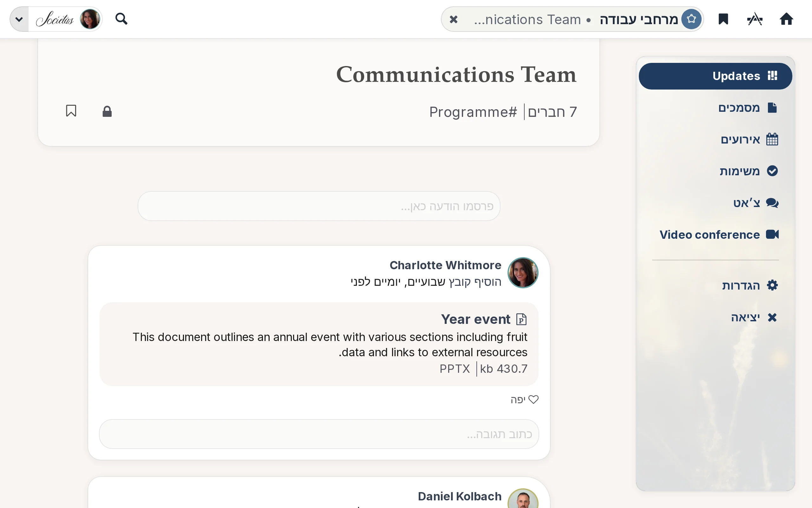This screenshot has height=508, width=812.
Task: Focus the post message input field
Action: click(x=319, y=206)
